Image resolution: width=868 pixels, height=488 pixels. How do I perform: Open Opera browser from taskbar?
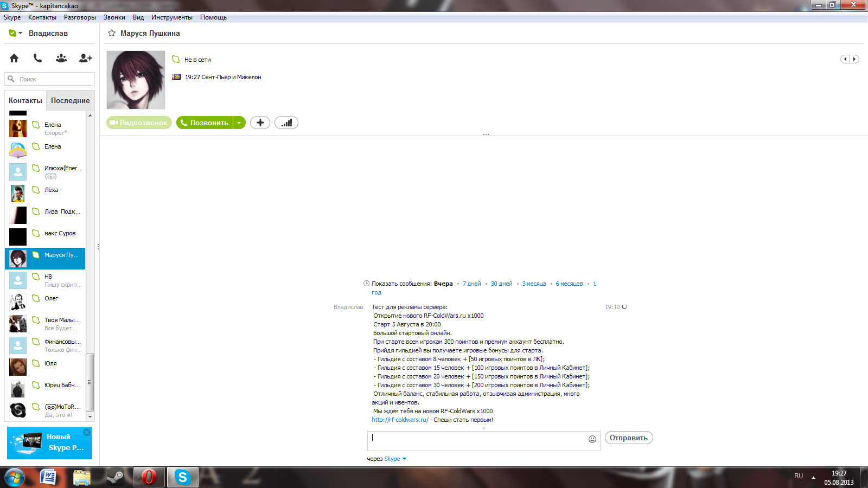(149, 477)
